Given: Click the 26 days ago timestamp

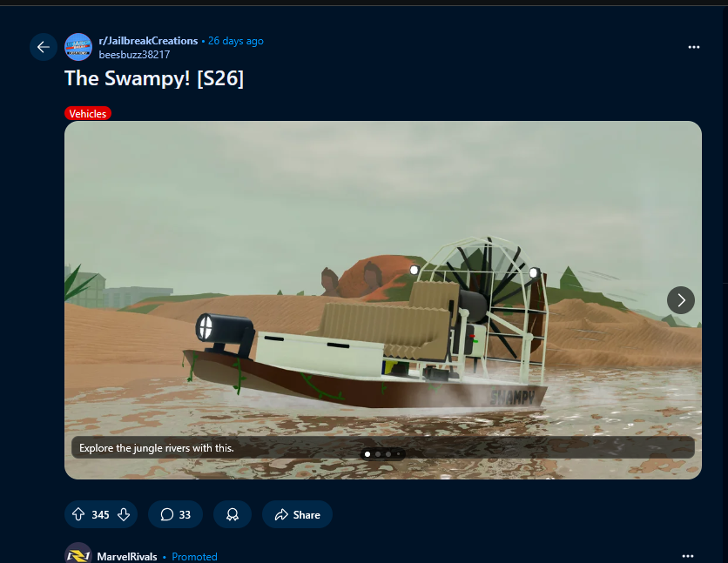Looking at the screenshot, I should [x=236, y=41].
